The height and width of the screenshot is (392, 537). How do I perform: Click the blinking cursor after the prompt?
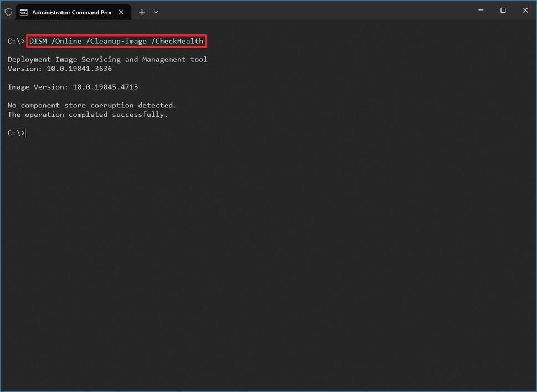point(24,132)
